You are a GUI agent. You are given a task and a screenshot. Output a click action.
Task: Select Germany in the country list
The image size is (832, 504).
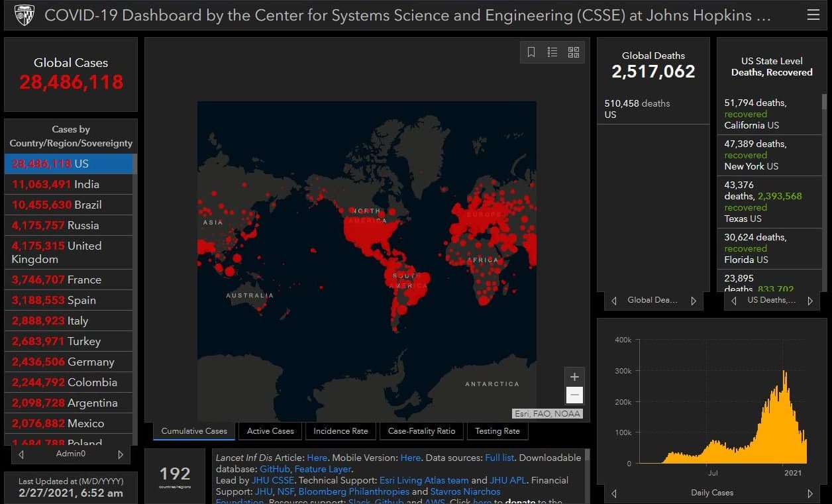(68, 362)
